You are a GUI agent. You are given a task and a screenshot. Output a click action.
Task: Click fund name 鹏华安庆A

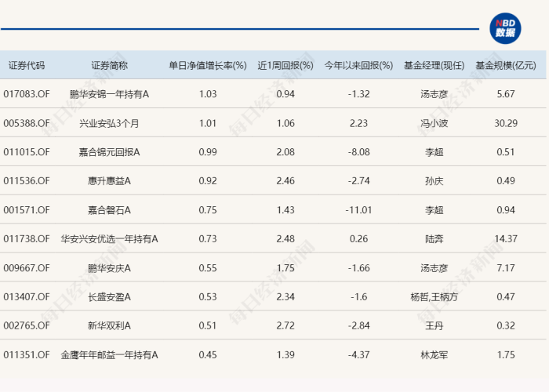click(109, 268)
